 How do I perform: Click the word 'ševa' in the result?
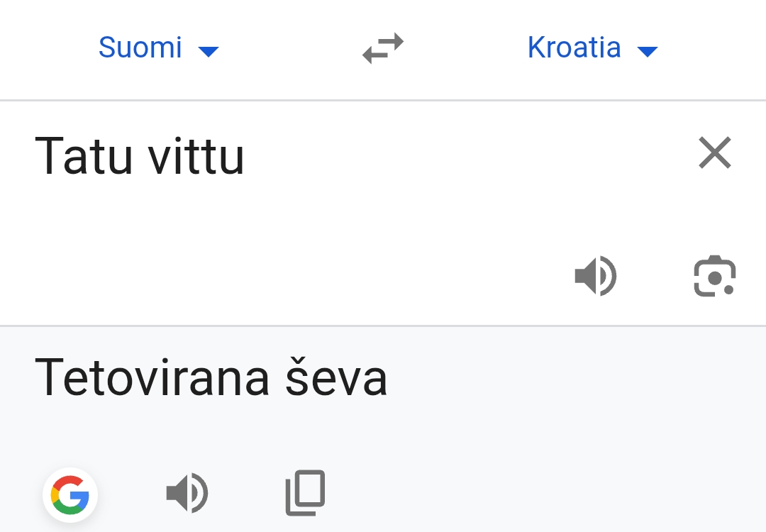click(337, 377)
